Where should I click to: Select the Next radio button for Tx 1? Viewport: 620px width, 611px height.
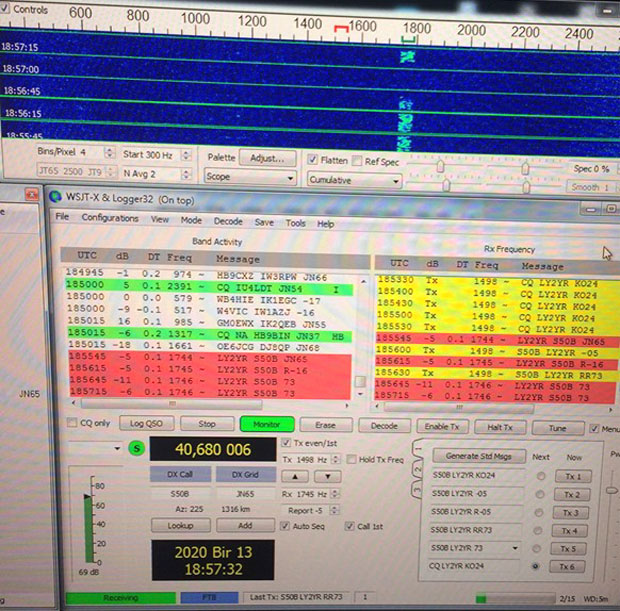tap(541, 476)
